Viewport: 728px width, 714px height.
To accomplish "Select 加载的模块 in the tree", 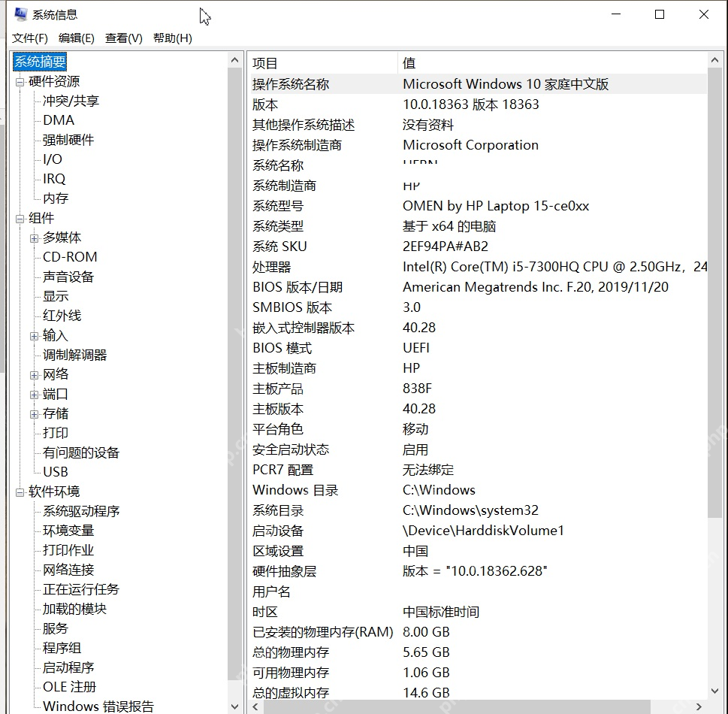I will (74, 609).
